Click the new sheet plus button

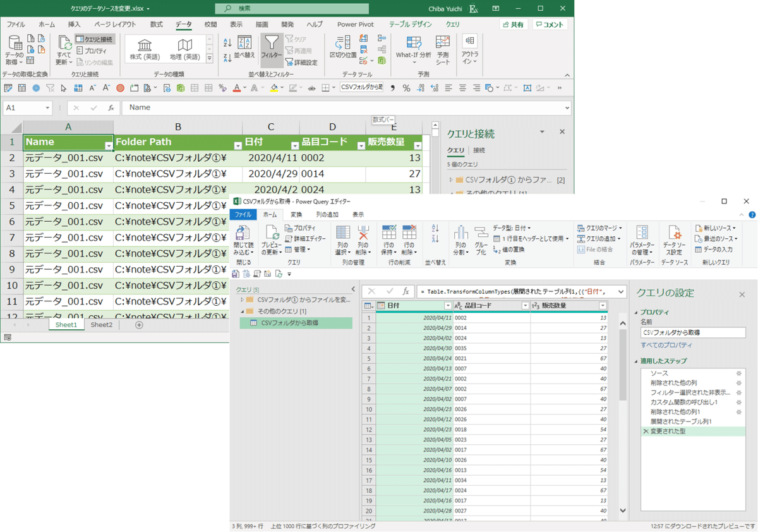click(x=140, y=325)
